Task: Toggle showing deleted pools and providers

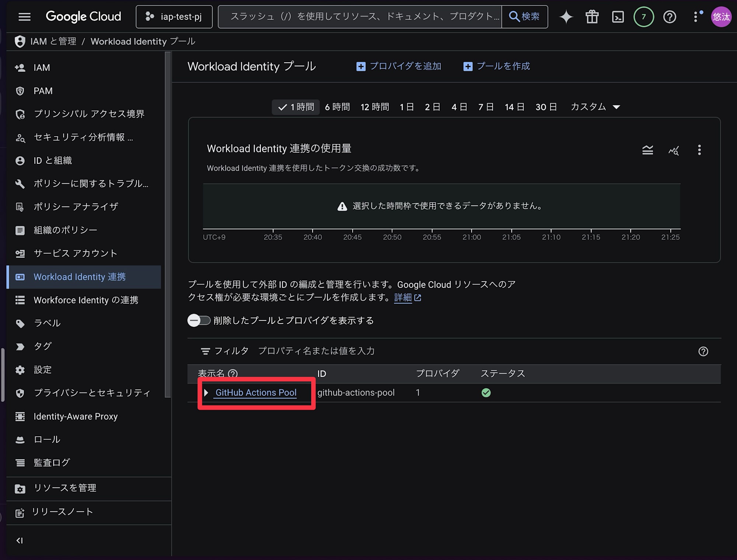Action: click(x=199, y=320)
